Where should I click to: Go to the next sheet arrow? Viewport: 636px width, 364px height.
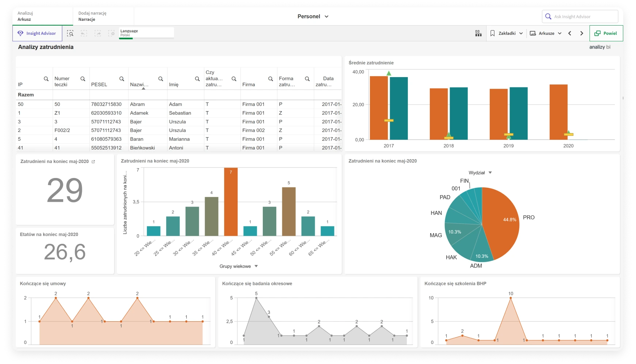coord(582,33)
